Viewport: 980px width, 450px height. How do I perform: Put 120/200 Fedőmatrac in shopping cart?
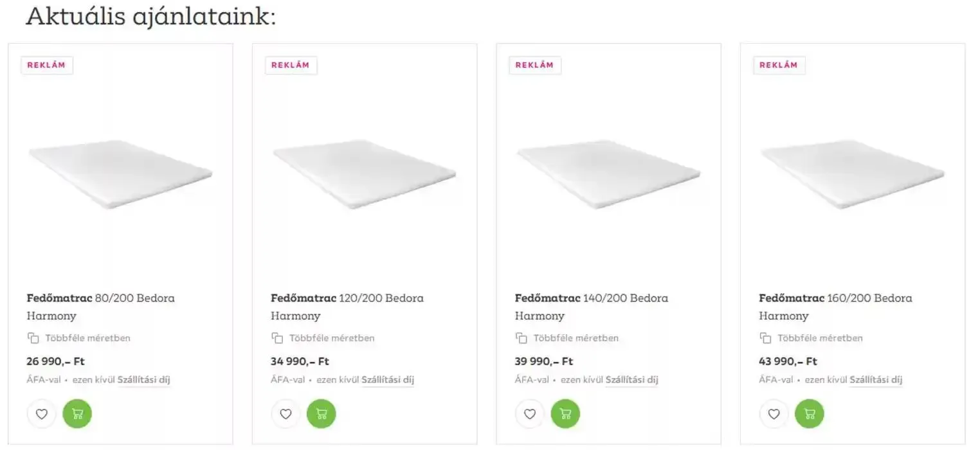pyautogui.click(x=322, y=414)
